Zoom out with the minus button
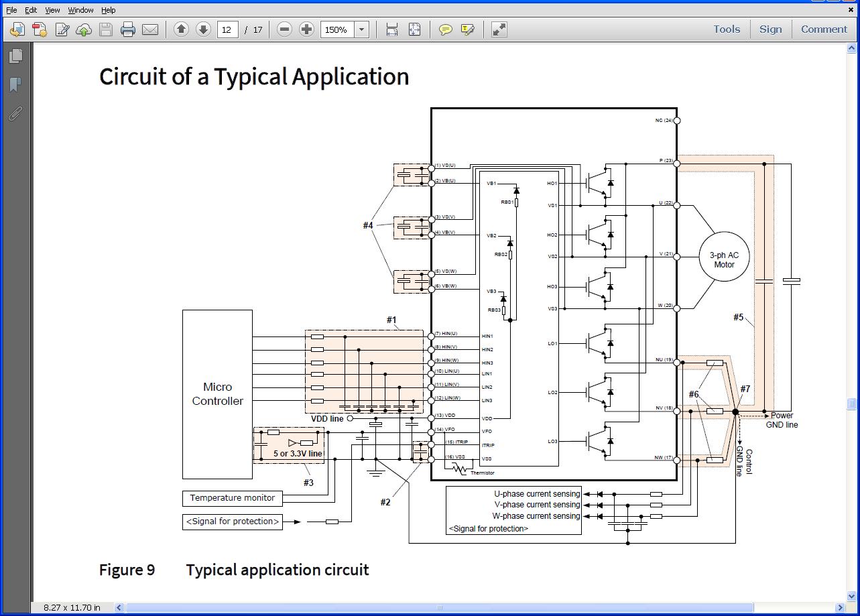The width and height of the screenshot is (860, 616). coord(284,29)
